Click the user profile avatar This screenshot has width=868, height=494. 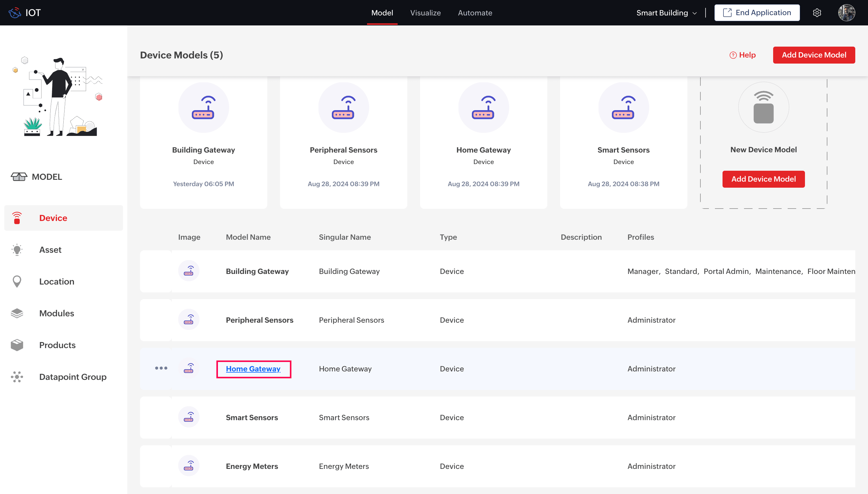(x=846, y=12)
